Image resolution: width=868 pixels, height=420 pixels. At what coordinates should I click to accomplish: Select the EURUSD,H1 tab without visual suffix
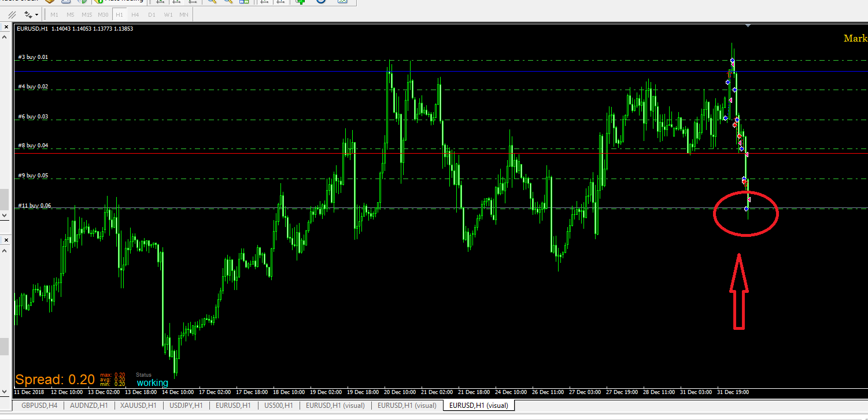pos(232,406)
